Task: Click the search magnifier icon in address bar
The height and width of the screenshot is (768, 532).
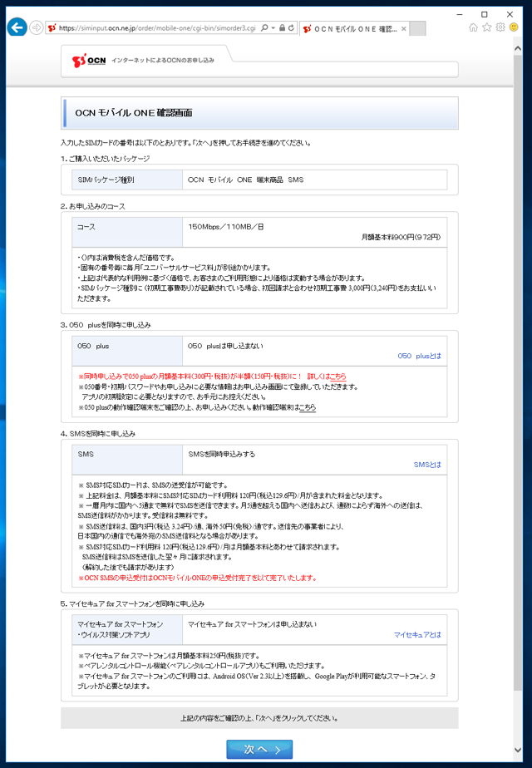Action: pos(264,28)
